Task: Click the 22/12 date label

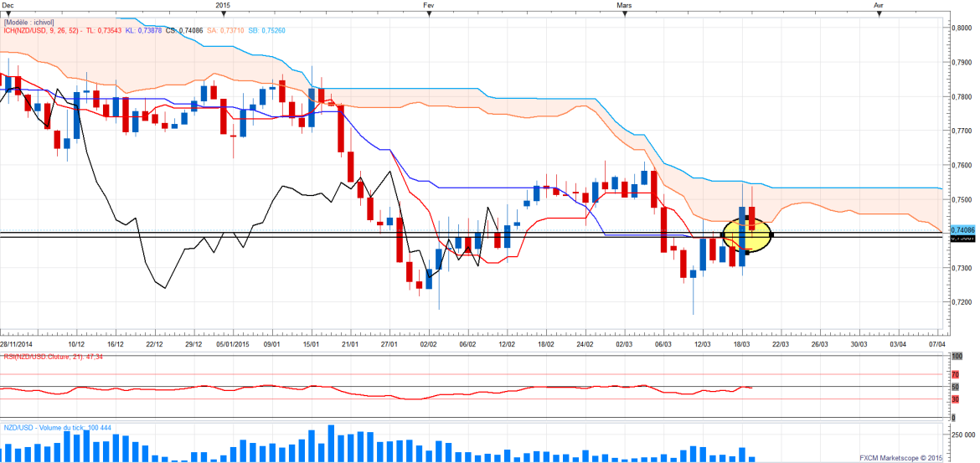Action: click(x=155, y=344)
